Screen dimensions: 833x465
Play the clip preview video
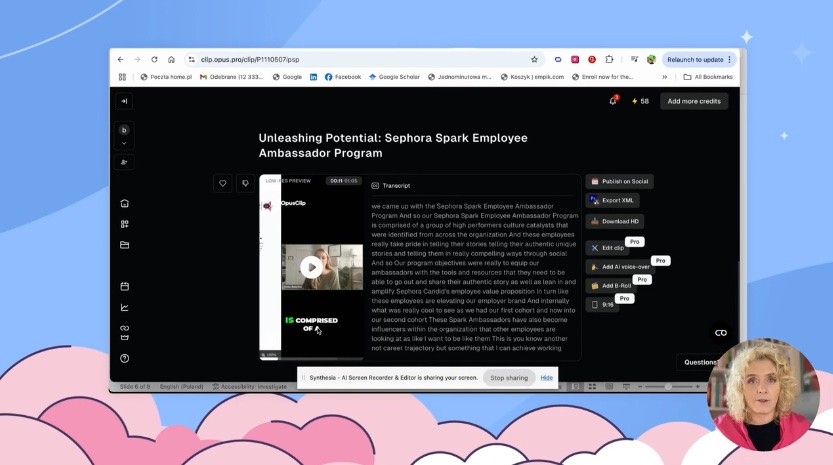[312, 267]
